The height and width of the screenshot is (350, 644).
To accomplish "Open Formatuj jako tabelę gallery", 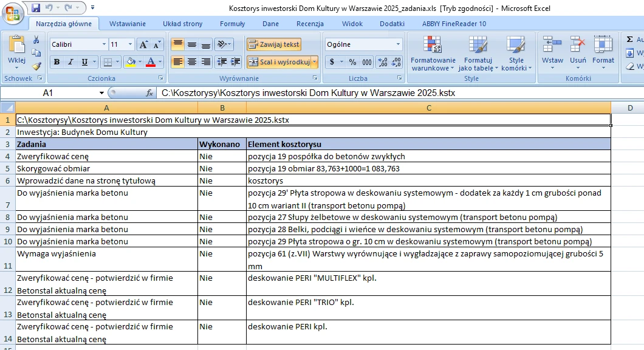I will point(478,53).
